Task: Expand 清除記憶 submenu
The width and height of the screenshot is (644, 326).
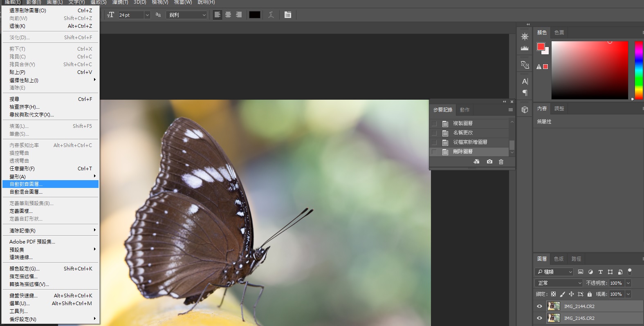Action: pos(51,230)
